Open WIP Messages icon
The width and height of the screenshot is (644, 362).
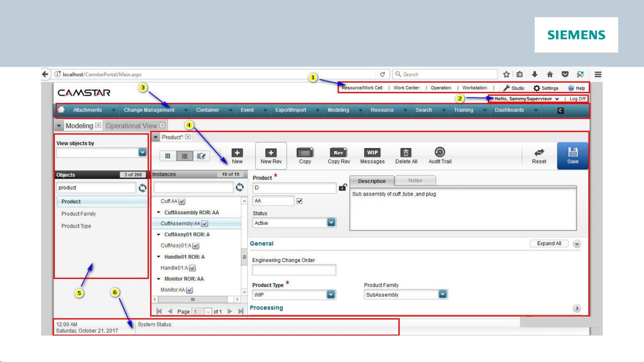tap(372, 153)
